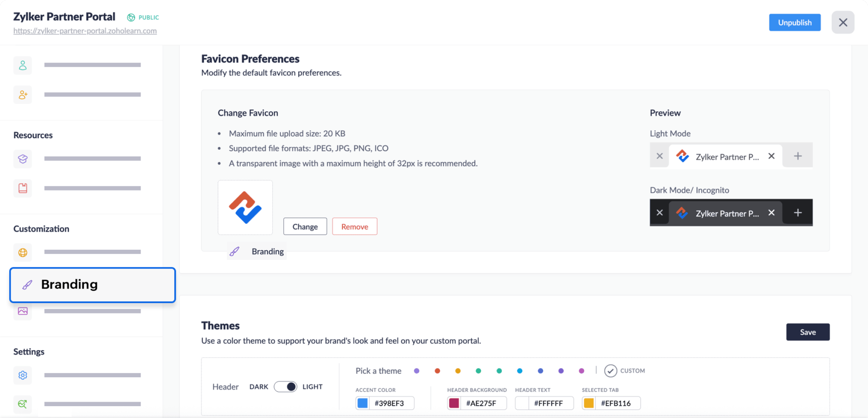Image resolution: width=868 pixels, height=418 pixels.
Task: Switch to the Branding section in the sidebar
Action: pos(92,285)
